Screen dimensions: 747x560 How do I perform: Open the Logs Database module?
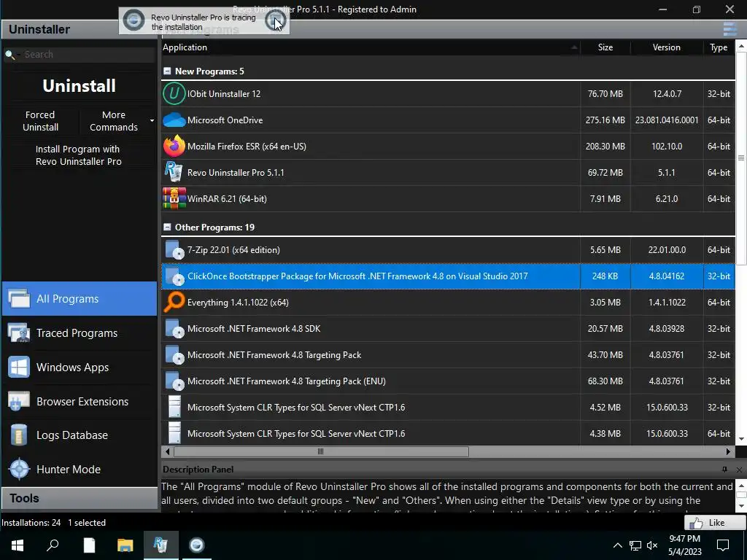[80, 435]
